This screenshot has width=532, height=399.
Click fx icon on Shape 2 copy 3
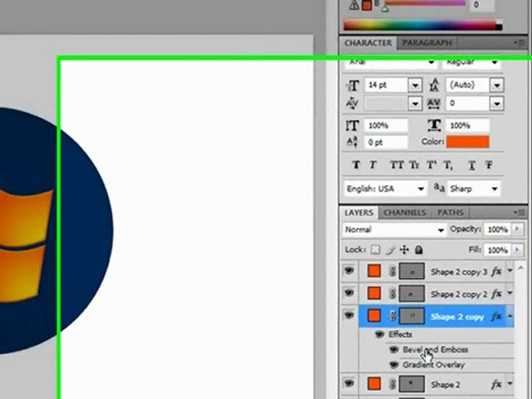point(497,271)
